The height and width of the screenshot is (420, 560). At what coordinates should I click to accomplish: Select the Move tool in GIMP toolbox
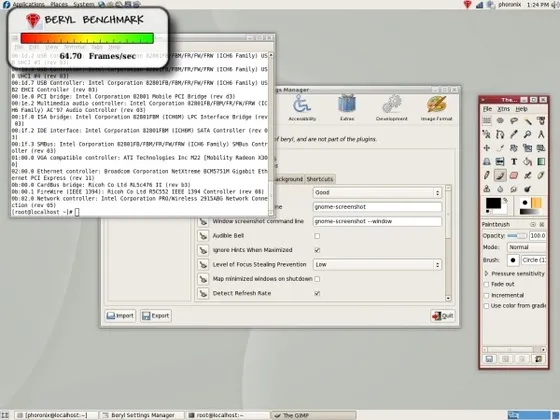pyautogui.click(x=486, y=148)
